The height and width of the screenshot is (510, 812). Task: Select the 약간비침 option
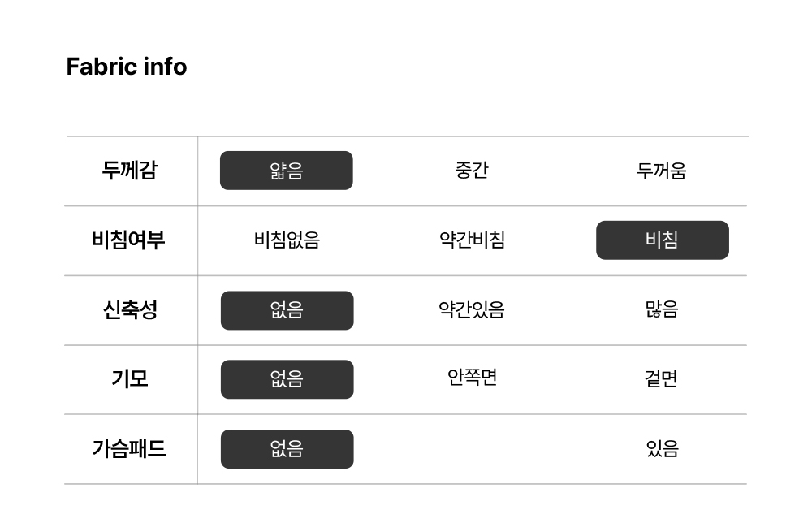472,240
